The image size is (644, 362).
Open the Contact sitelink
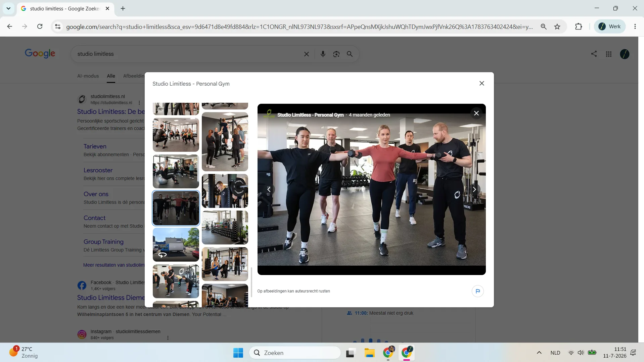pyautogui.click(x=94, y=218)
